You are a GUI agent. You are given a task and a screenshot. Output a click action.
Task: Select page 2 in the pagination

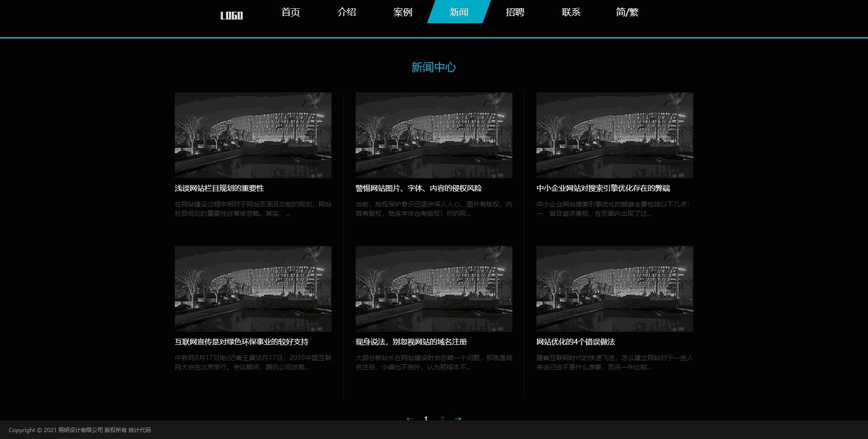pyautogui.click(x=442, y=419)
